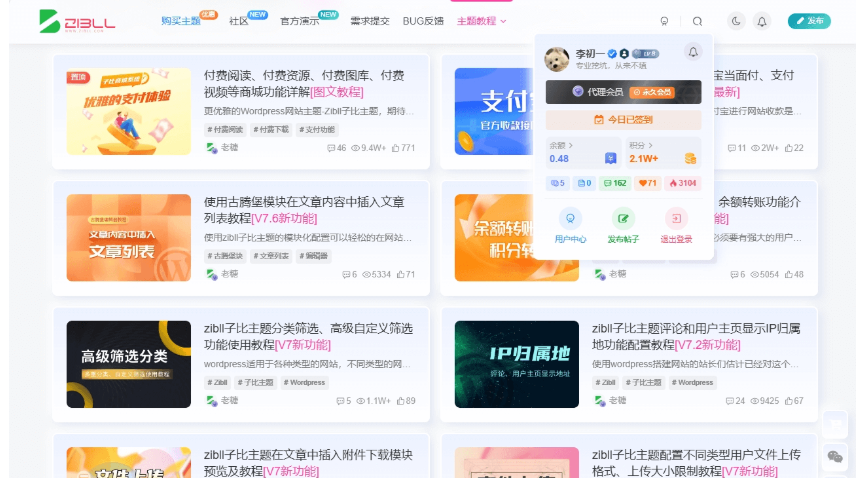Expand the 余额 balance card
The width and height of the screenshot is (856, 478).
click(583, 152)
